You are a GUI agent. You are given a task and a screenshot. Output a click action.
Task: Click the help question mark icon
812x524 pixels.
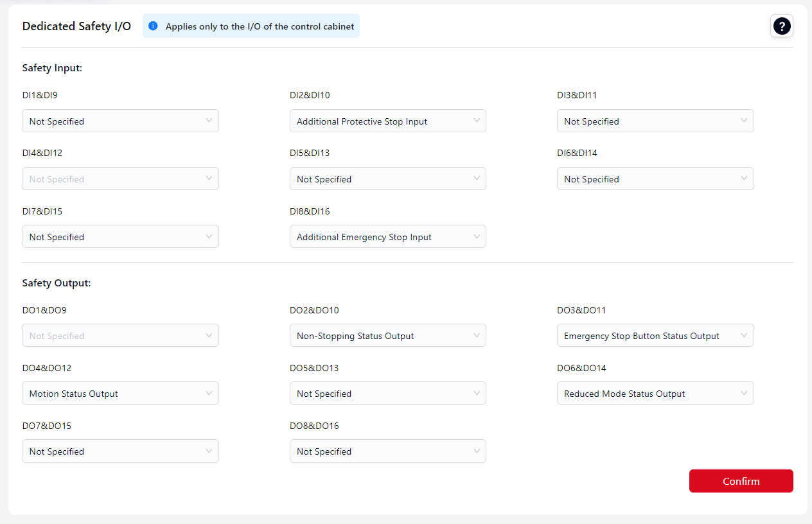click(x=781, y=26)
